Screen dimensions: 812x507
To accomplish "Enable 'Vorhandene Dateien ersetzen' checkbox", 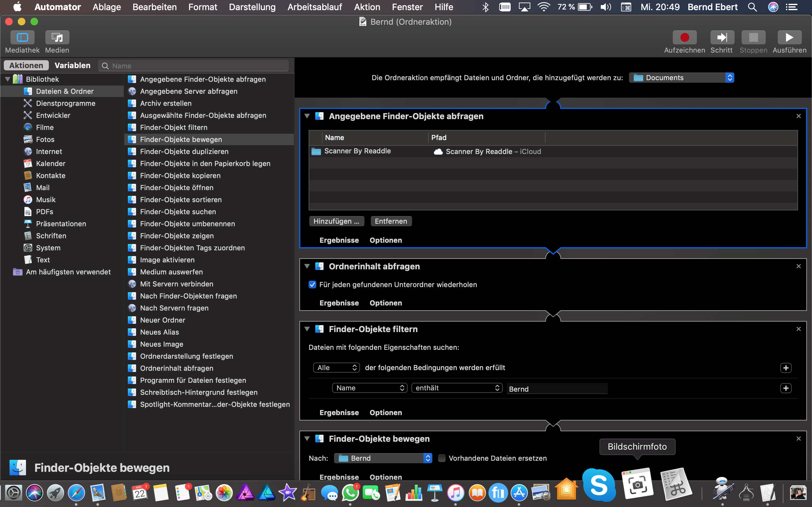I will (x=442, y=458).
